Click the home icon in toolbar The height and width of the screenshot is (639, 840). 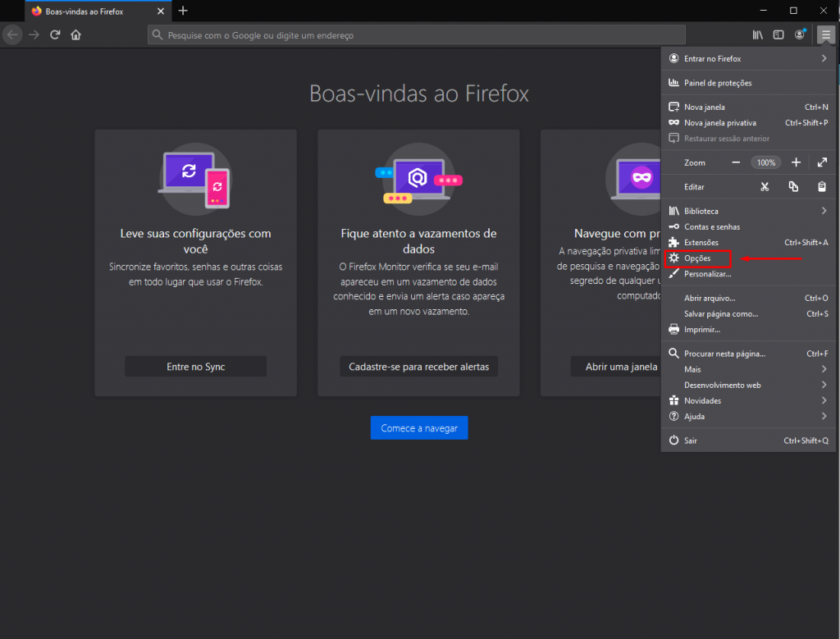click(75, 34)
